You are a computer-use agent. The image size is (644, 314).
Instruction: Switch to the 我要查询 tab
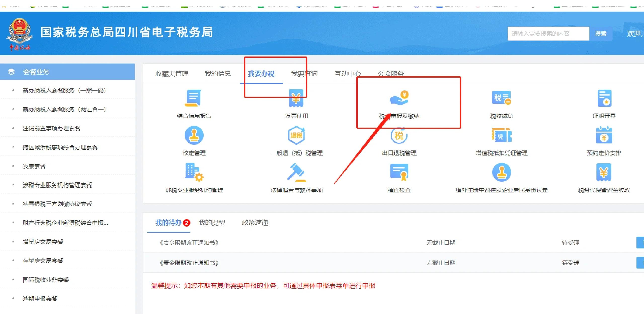304,74
